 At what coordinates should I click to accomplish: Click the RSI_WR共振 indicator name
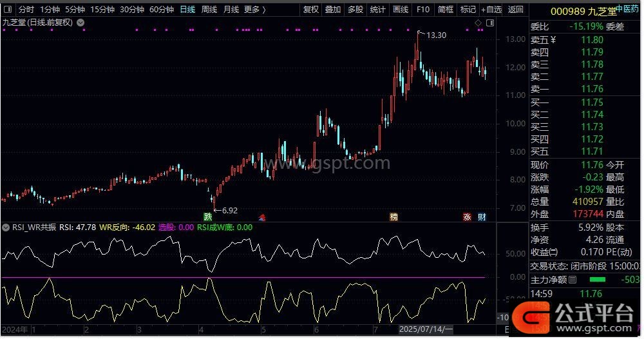pos(34,228)
